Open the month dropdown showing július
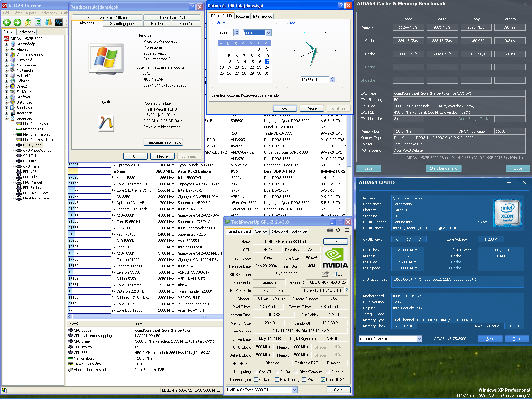The width and height of the screenshot is (532, 399). (268, 33)
